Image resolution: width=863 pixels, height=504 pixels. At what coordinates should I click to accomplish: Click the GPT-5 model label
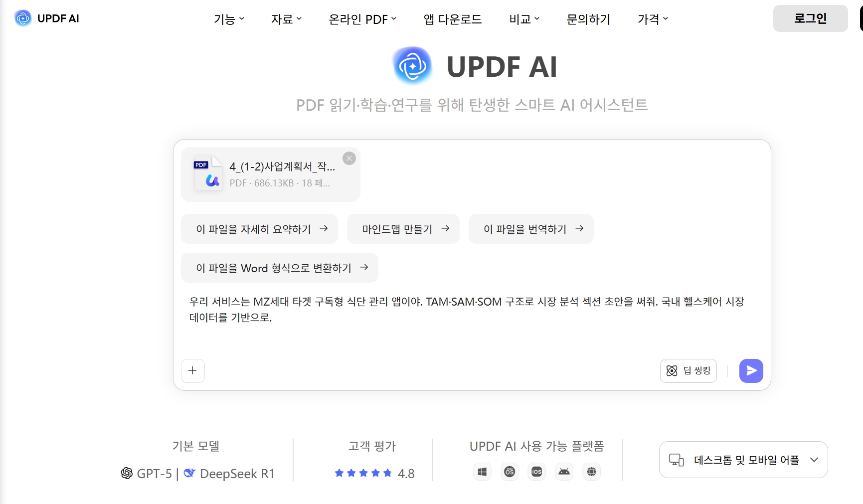coord(147,473)
